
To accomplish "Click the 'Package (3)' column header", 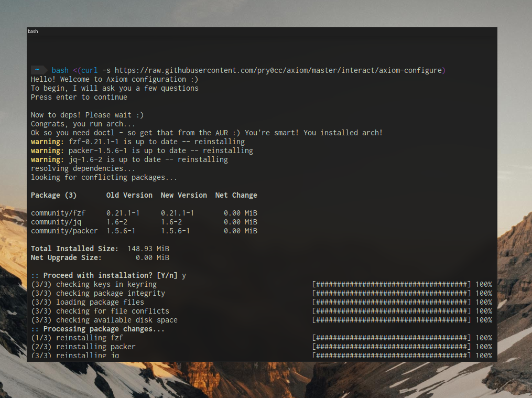I will (x=53, y=195).
